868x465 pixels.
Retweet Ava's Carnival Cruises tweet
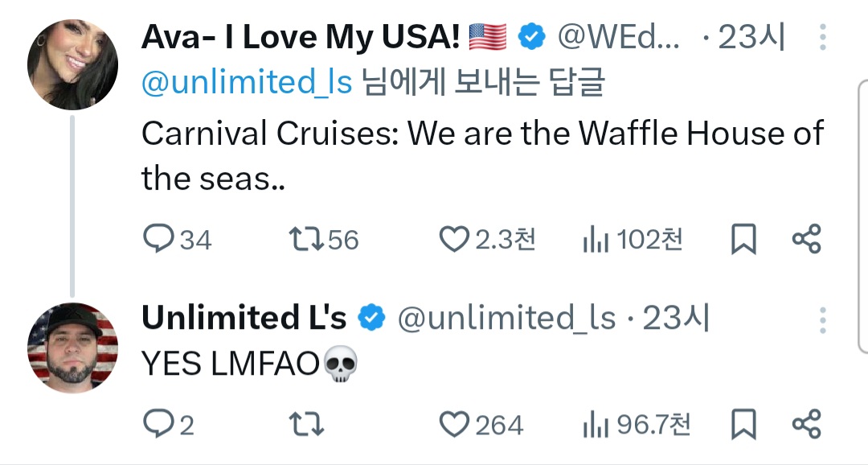tap(304, 239)
